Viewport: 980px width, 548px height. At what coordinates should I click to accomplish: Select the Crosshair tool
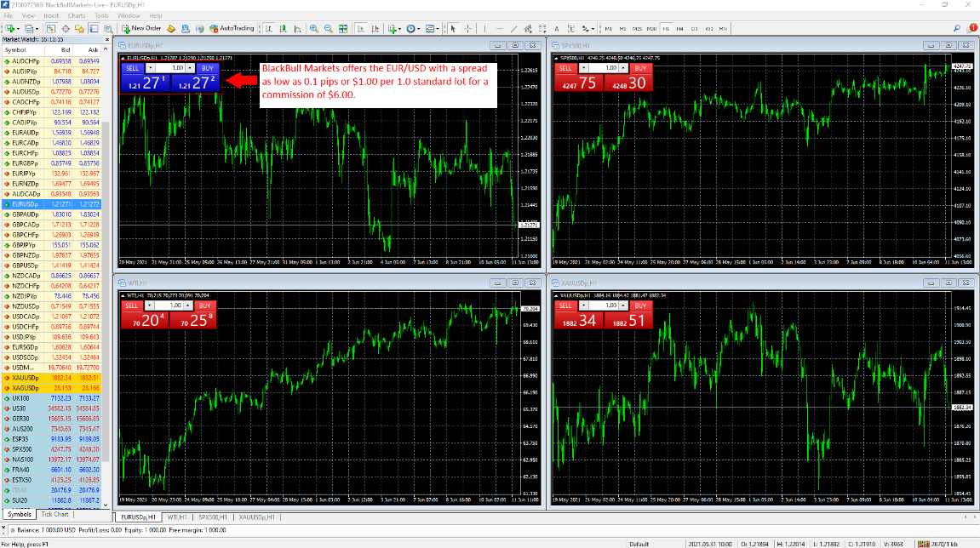tap(468, 28)
